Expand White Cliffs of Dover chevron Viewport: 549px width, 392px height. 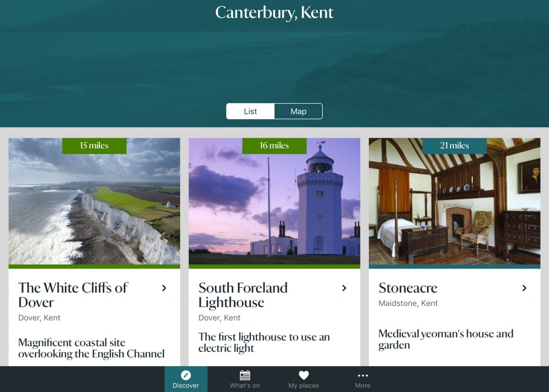pyautogui.click(x=164, y=288)
